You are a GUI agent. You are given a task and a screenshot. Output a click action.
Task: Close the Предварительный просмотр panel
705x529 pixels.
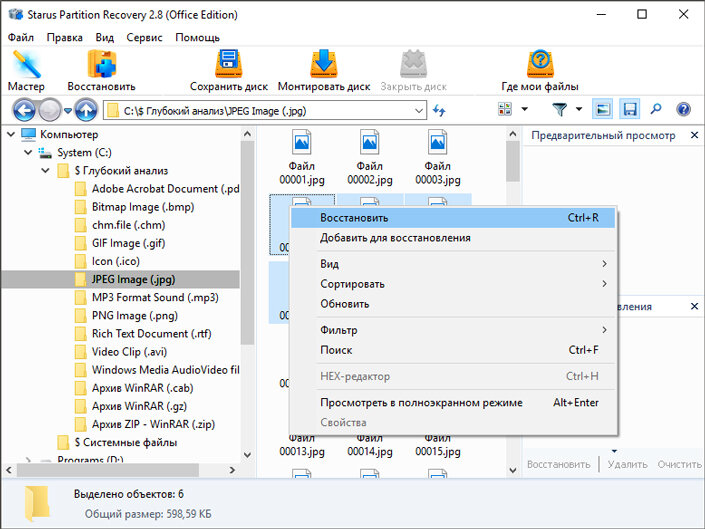694,135
